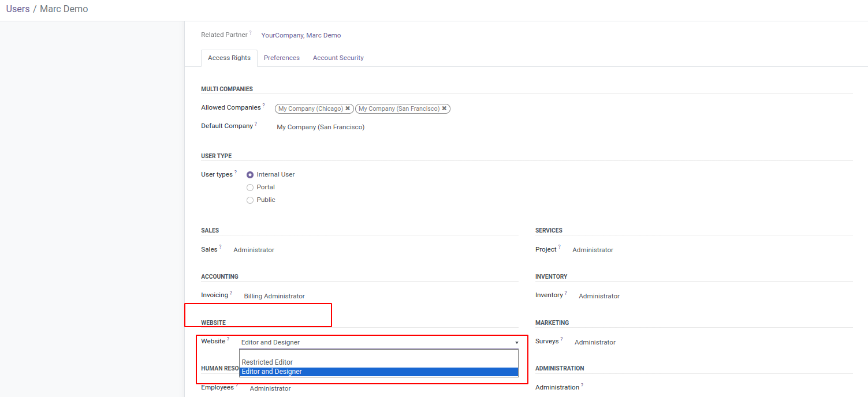Click help icon next to Inventory label
Viewport: 868px width, 397px height.
tap(565, 293)
